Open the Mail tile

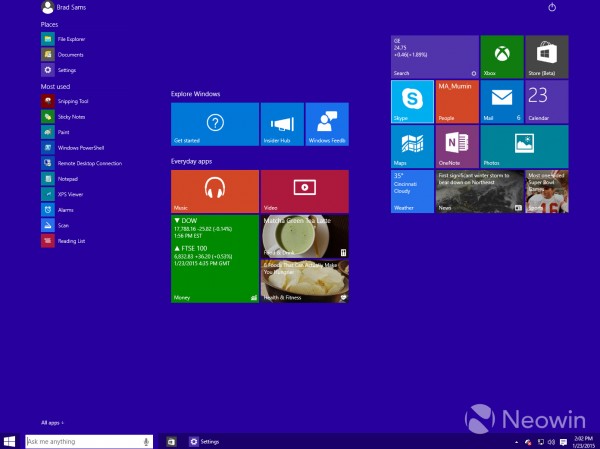coord(502,101)
